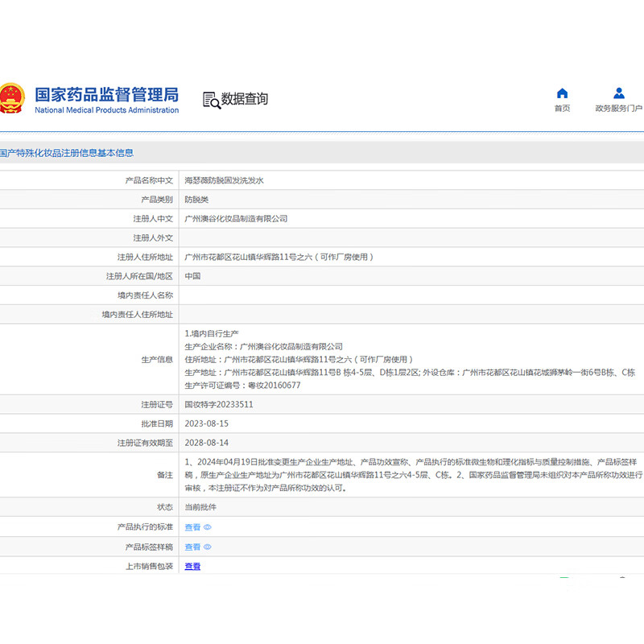Image resolution: width=644 pixels, height=644 pixels.
Task: Go to 首页 home icon
Action: point(562,93)
